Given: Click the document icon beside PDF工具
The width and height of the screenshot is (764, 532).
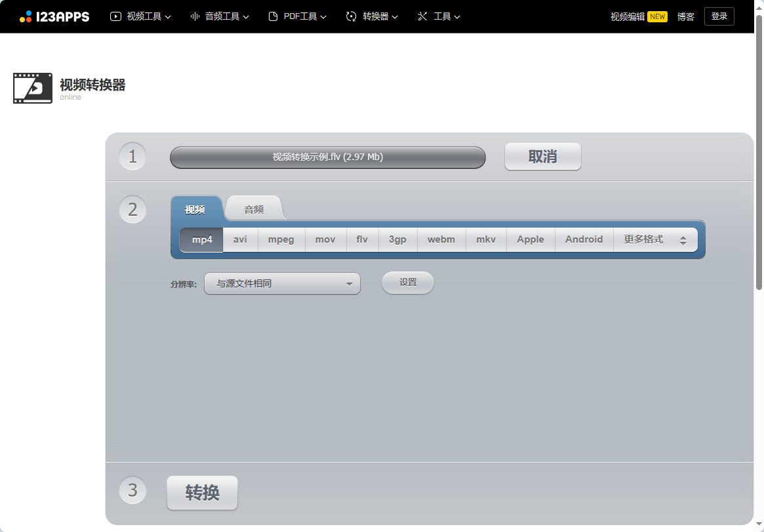Looking at the screenshot, I should tap(272, 16).
